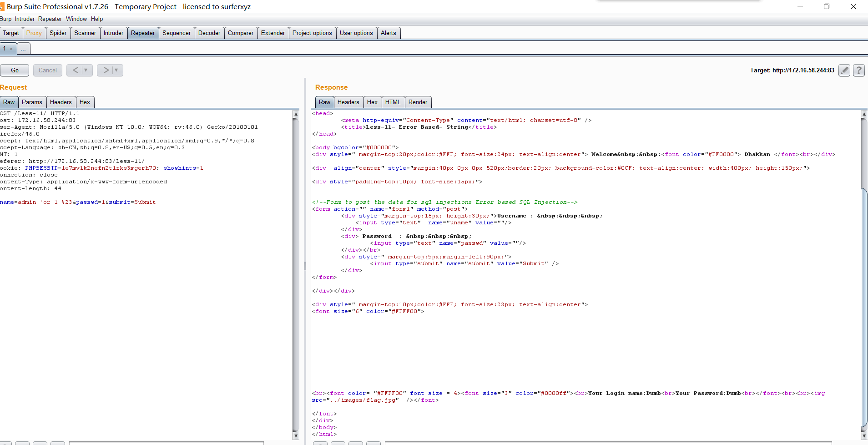Image resolution: width=868 pixels, height=445 pixels.
Task: Click the Content-Type header line in the request
Action: [84, 182]
